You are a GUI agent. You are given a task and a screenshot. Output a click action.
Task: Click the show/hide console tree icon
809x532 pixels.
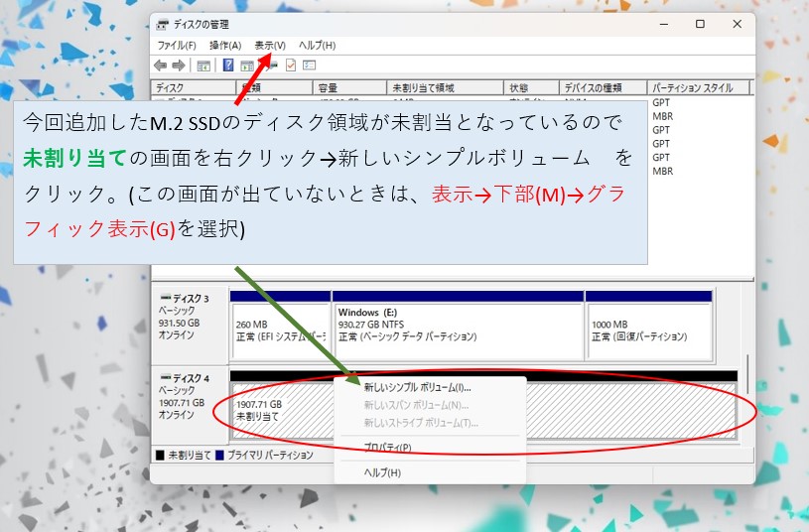pyautogui.click(x=203, y=66)
